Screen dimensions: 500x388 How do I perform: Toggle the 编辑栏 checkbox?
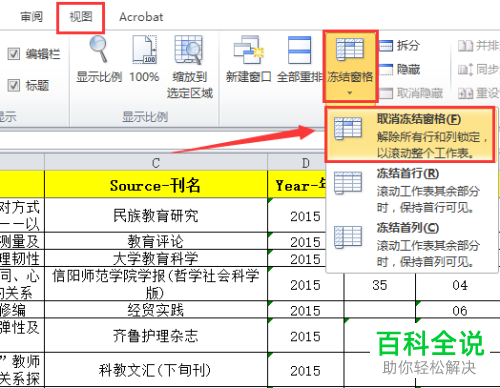click(x=14, y=54)
